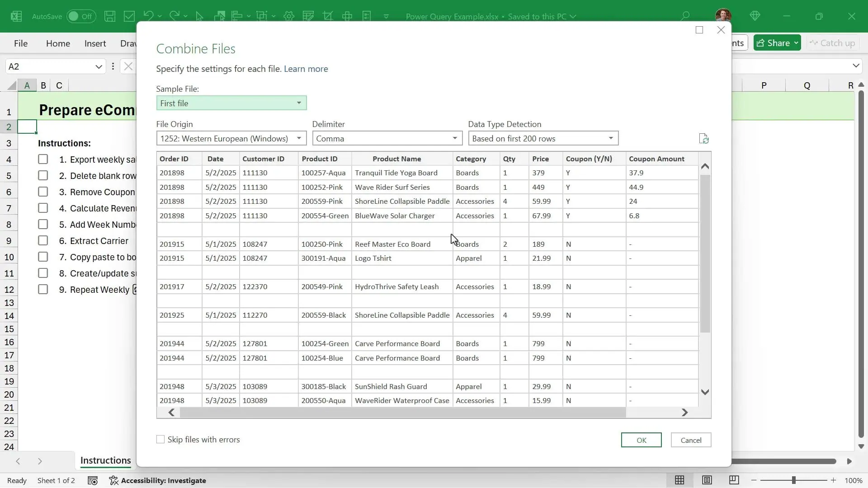Screen dimensions: 868x488
Task: Refresh the data preview in Combine Files dialog
Action: pos(704,138)
